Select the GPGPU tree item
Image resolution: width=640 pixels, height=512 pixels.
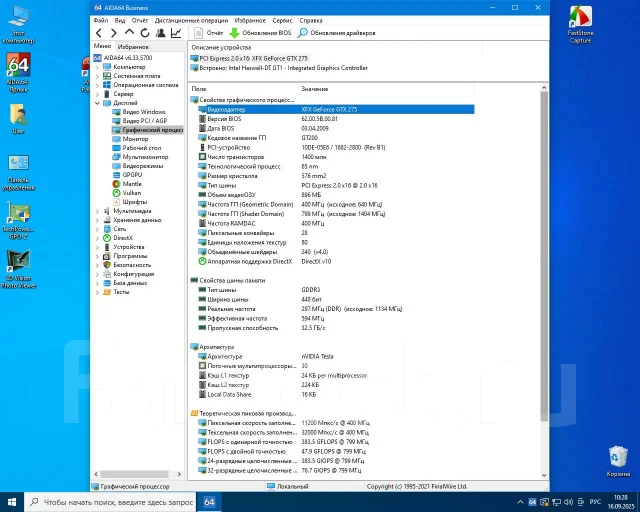pos(127,175)
